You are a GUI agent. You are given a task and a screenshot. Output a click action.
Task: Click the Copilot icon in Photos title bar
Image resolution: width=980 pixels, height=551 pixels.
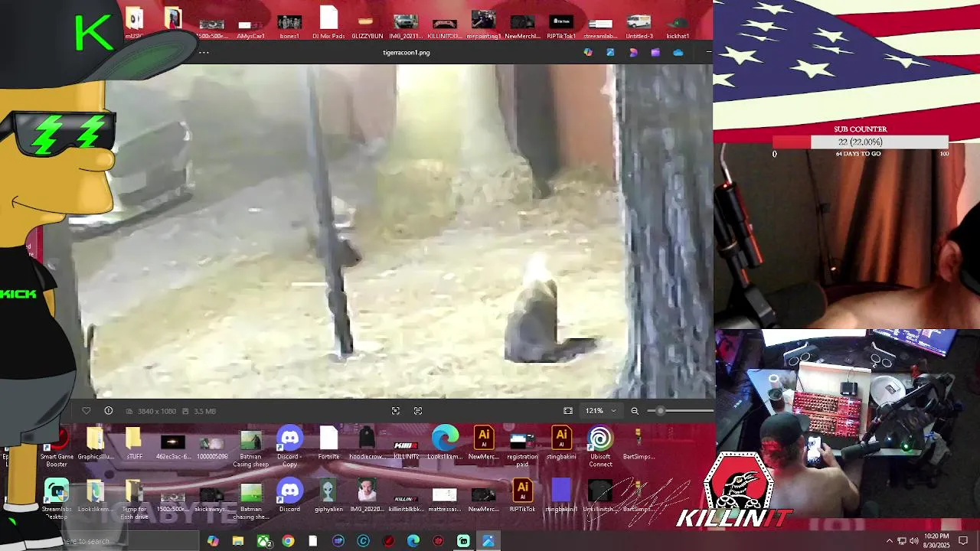click(x=588, y=53)
